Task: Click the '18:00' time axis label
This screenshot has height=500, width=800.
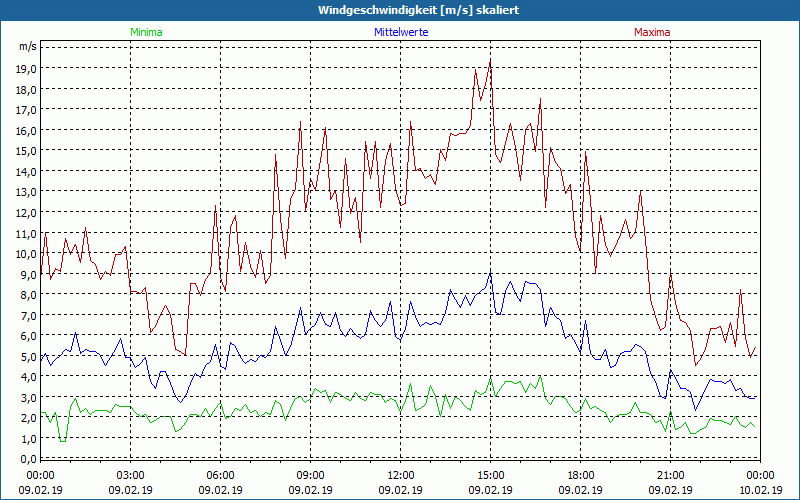Action: click(581, 476)
